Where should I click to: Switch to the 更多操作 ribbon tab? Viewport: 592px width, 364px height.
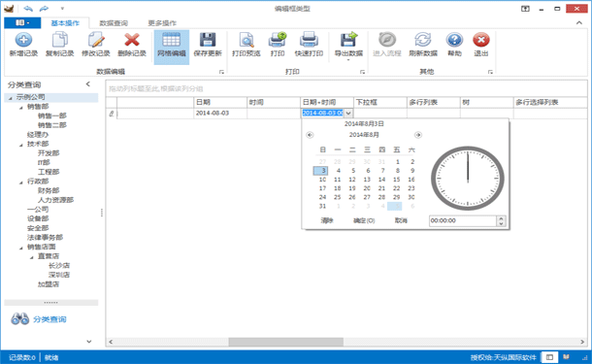tap(162, 23)
